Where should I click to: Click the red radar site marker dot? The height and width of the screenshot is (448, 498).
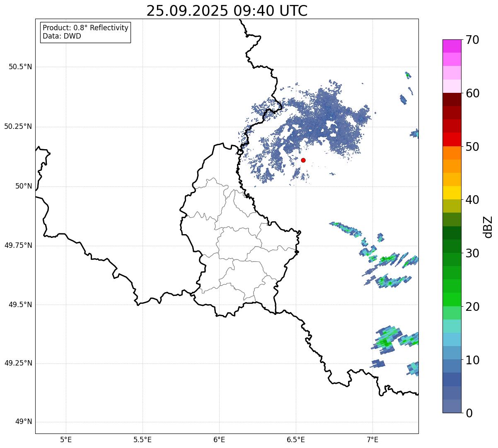(x=303, y=160)
